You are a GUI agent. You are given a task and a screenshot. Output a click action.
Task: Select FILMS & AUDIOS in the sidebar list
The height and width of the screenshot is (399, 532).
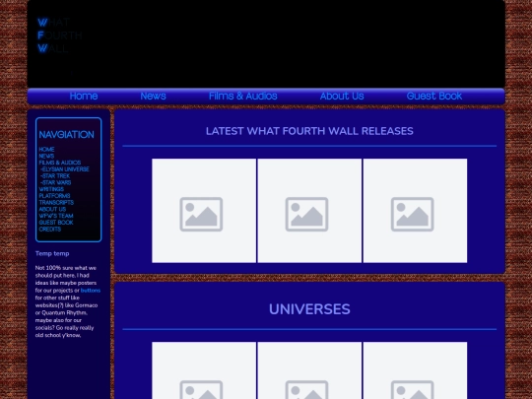(60, 163)
